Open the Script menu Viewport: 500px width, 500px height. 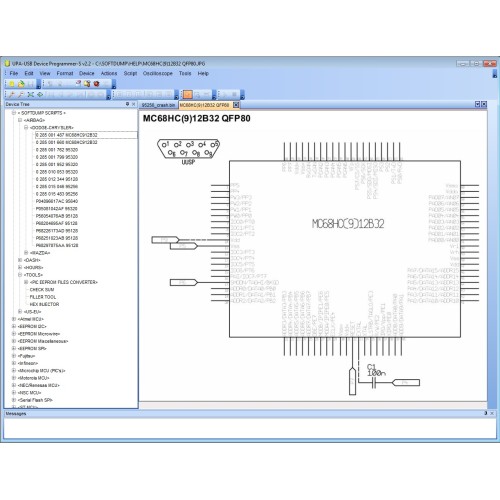click(130, 73)
